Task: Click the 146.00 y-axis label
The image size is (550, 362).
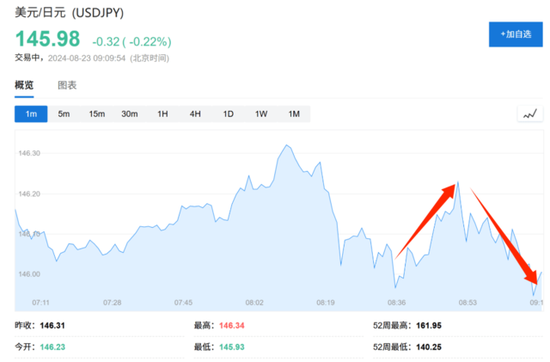Action: click(29, 274)
